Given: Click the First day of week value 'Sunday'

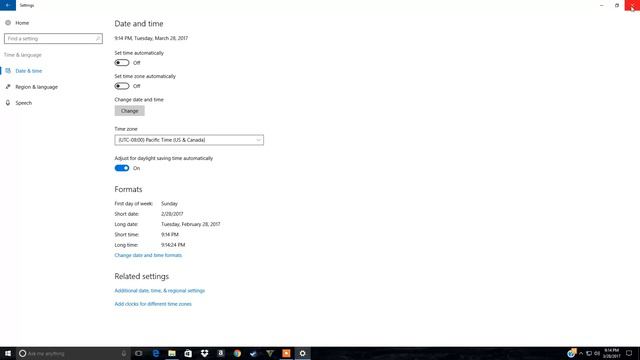Looking at the screenshot, I should click(x=169, y=203).
